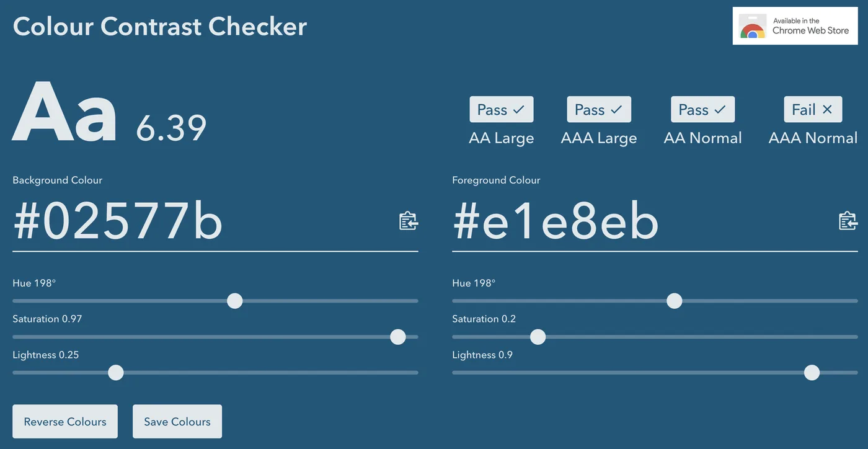This screenshot has height=449, width=868.
Task: Click the 6.39 contrast ratio value
Action: tap(171, 128)
